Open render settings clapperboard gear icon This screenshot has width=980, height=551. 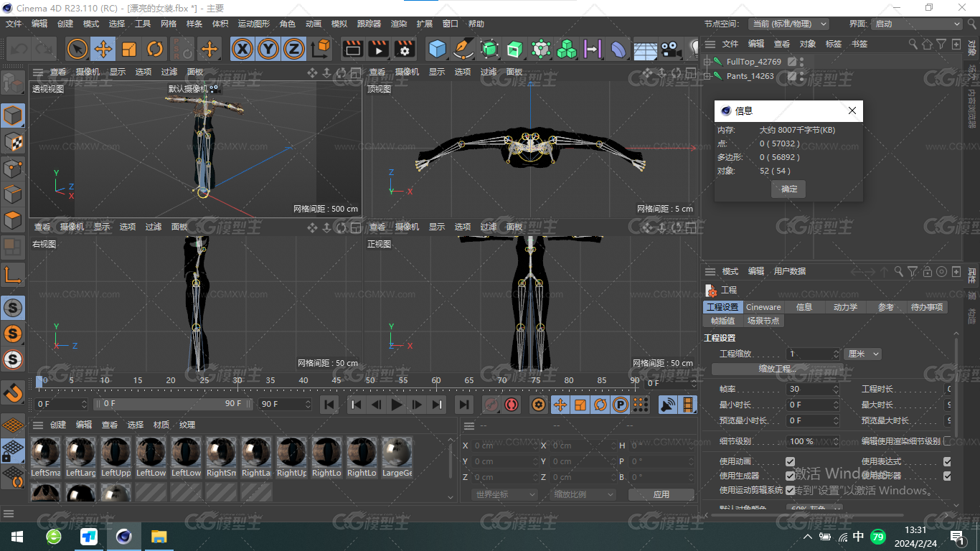(405, 49)
